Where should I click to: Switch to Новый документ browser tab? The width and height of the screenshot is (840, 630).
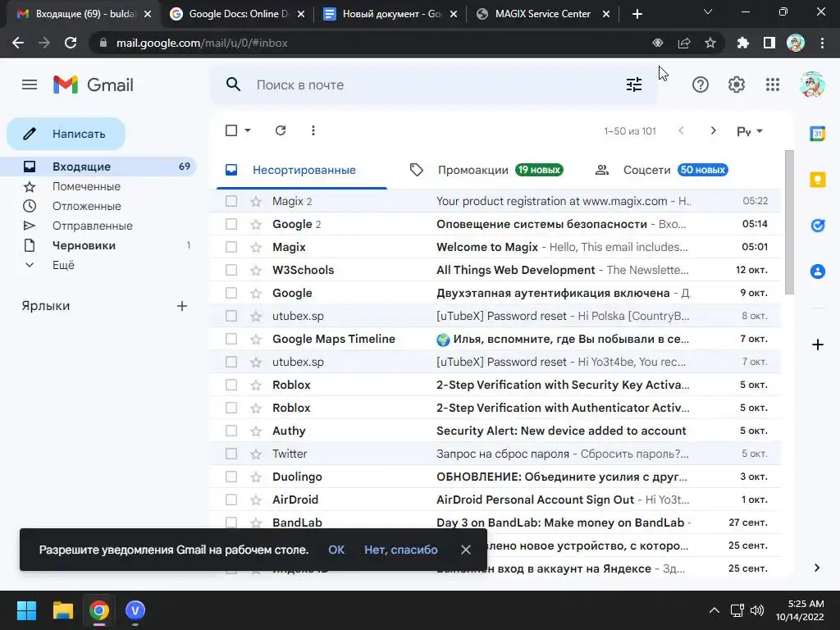390,14
